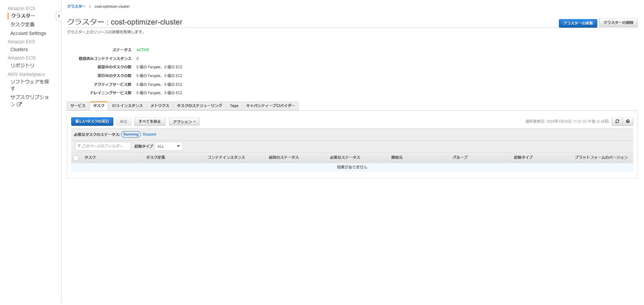The height and width of the screenshot is (305, 644).
Task: Click the クラスターの更新 button
Action: click(578, 23)
